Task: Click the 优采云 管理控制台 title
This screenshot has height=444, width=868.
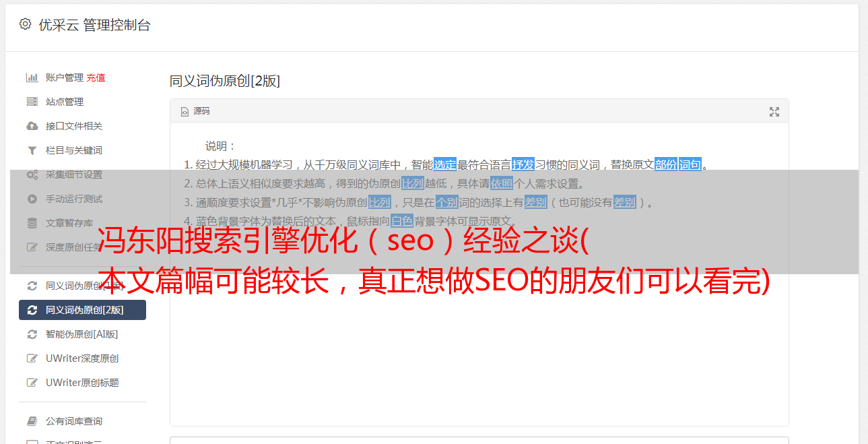Action: [x=95, y=25]
